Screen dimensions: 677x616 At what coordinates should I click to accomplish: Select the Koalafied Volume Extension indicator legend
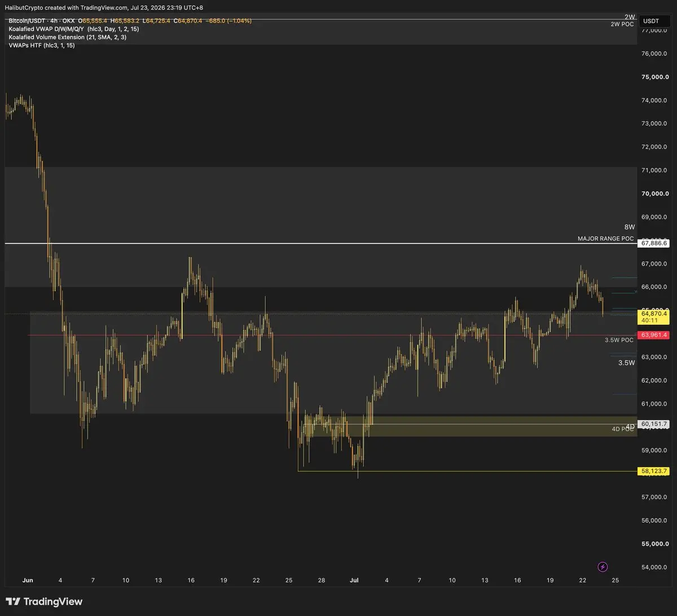[x=68, y=37]
